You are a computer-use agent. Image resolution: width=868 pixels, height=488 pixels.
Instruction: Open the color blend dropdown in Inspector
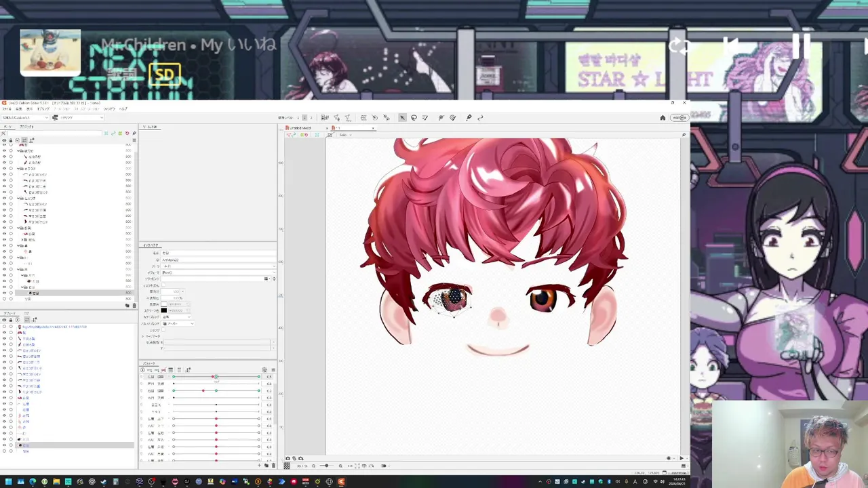click(176, 317)
